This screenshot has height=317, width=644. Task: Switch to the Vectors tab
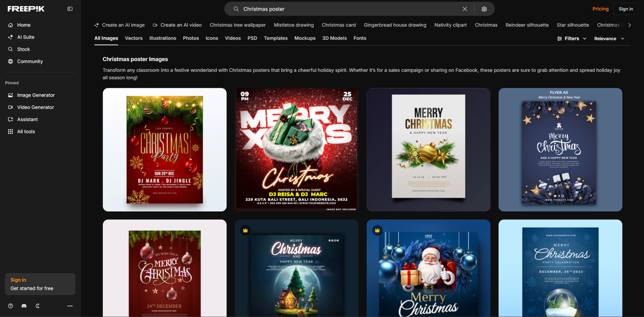click(134, 38)
